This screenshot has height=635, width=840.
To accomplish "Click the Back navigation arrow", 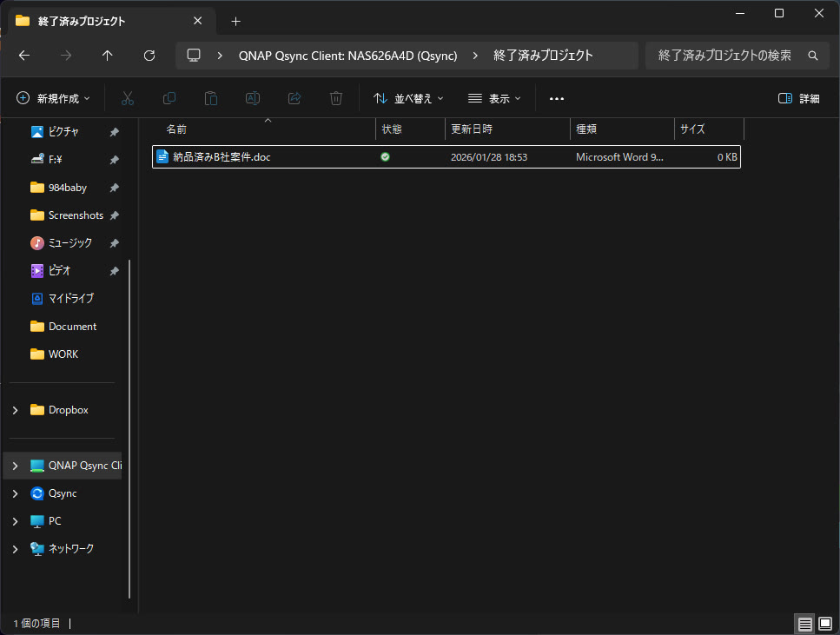I will coord(24,56).
